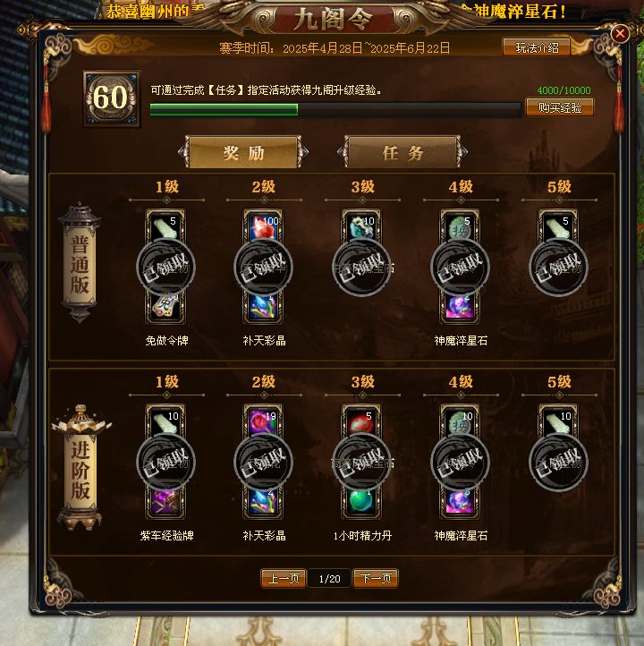Click the level 60 badge emblem

[111, 98]
